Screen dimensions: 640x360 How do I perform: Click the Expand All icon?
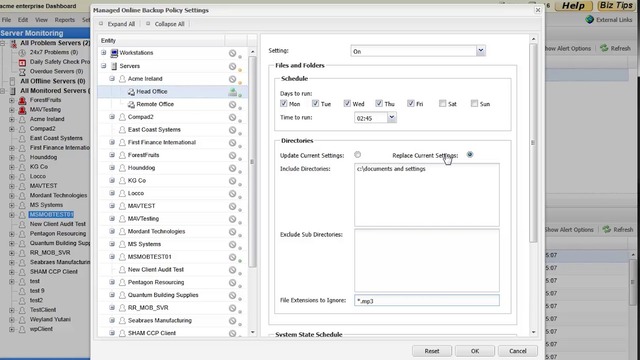pos(101,24)
